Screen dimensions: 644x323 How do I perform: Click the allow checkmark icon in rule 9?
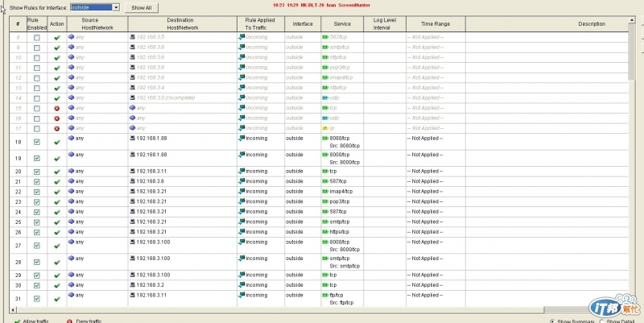click(x=57, y=48)
